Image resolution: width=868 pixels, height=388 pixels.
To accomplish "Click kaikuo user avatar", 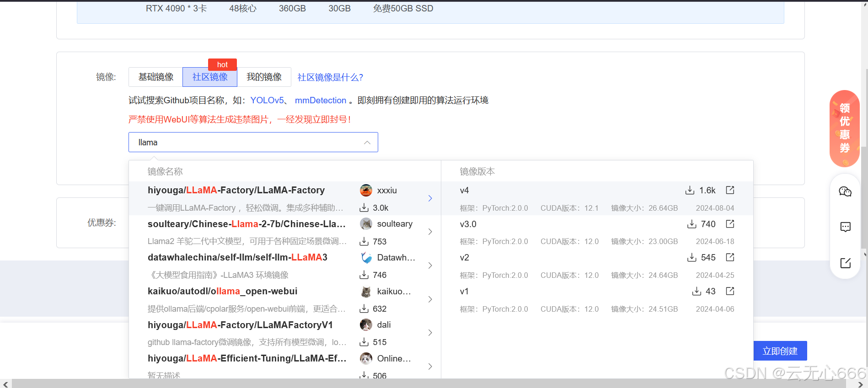I will pos(366,291).
